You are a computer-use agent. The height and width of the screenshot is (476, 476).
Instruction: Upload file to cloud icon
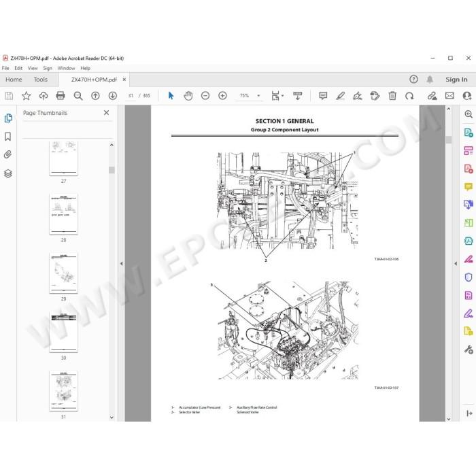point(44,96)
